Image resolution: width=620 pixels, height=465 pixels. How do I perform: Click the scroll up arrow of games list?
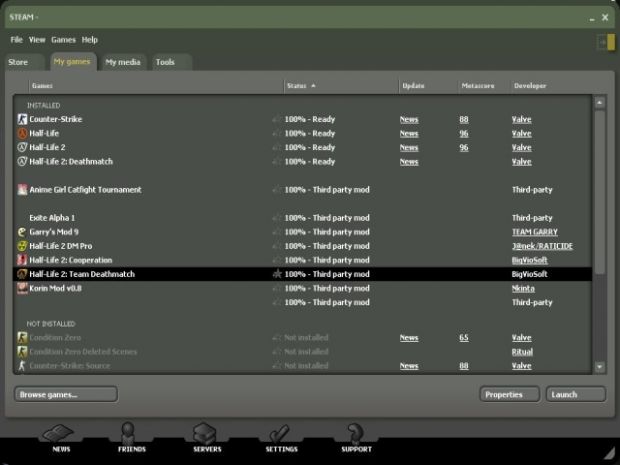[x=599, y=103]
